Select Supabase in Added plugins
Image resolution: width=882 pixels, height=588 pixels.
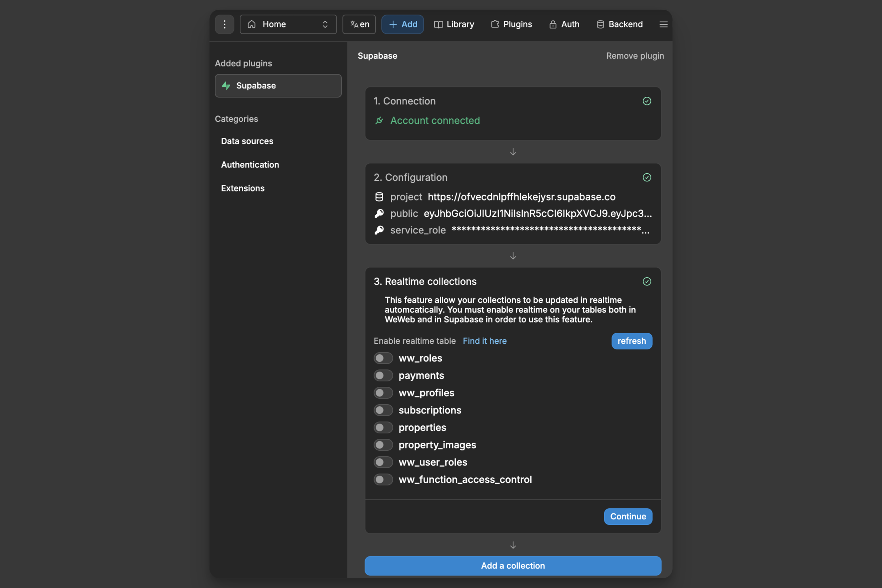[278, 85]
